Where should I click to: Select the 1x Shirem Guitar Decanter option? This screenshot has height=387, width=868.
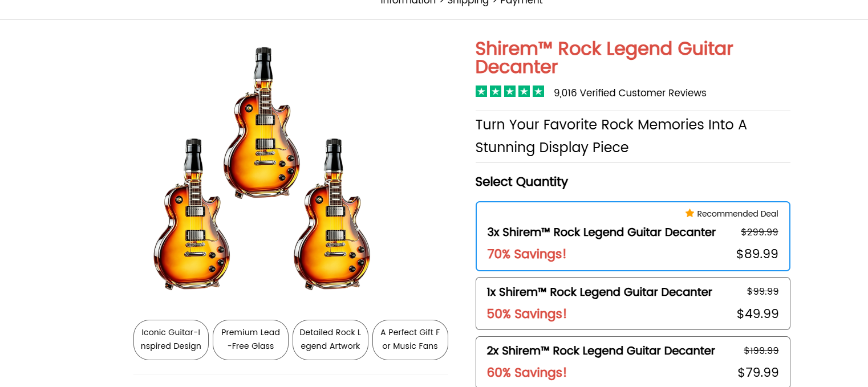632,303
